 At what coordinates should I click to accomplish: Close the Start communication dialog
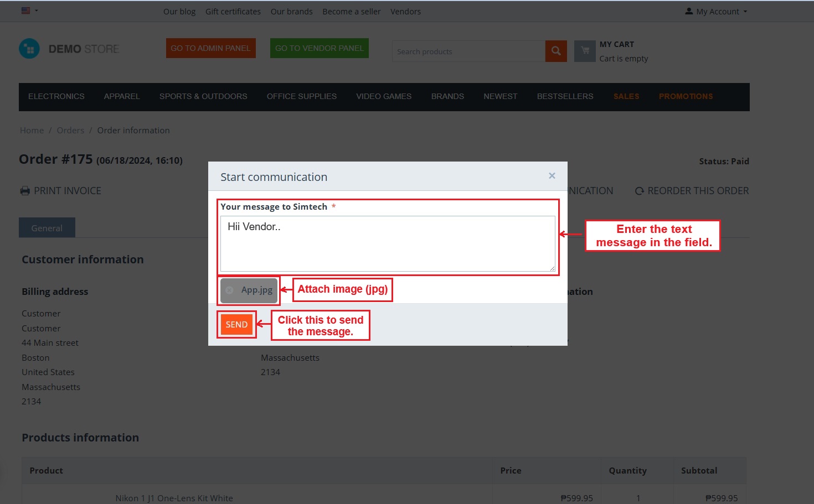(x=552, y=176)
